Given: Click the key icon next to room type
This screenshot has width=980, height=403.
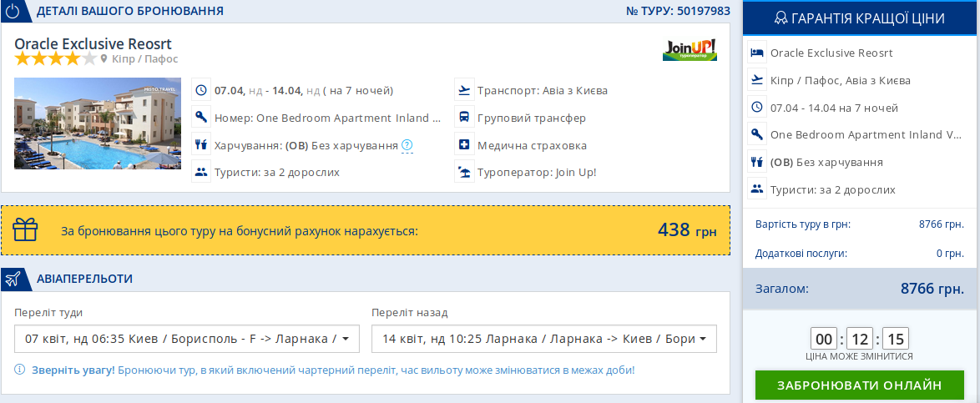Looking at the screenshot, I should point(200,118).
